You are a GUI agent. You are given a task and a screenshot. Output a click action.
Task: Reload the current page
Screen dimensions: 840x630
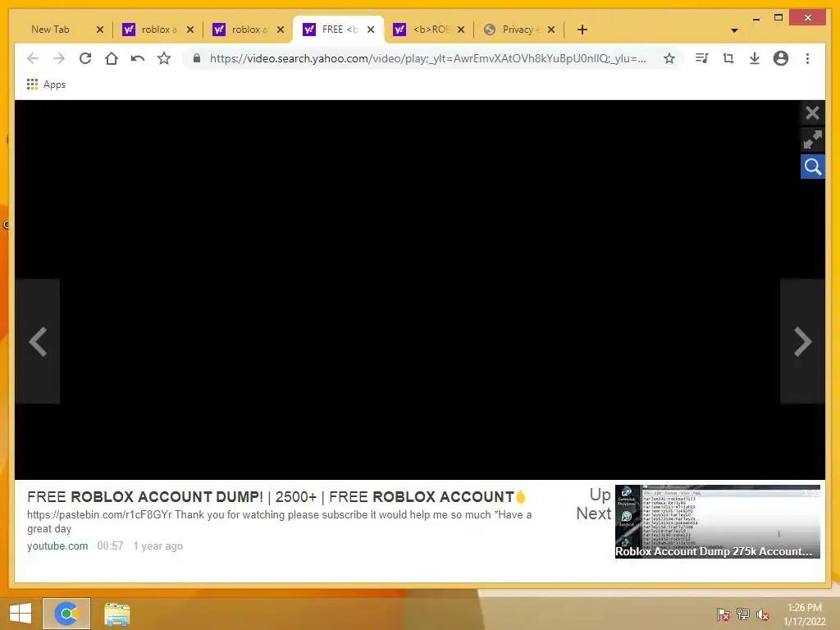pos(85,58)
